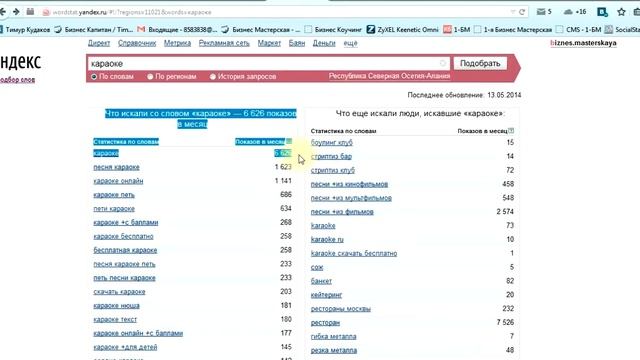Open the 1-я Бизнес Мастерская bookmark
The image size is (640, 360).
click(x=513, y=29)
